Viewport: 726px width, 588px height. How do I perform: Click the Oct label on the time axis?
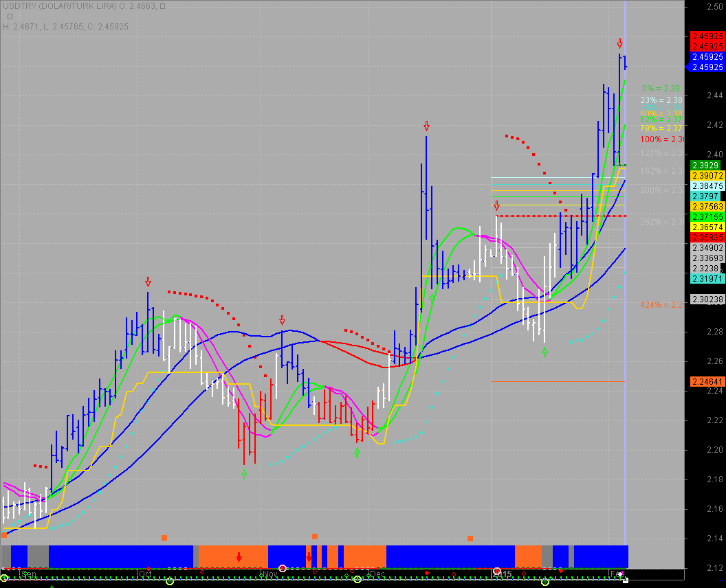coord(144,574)
